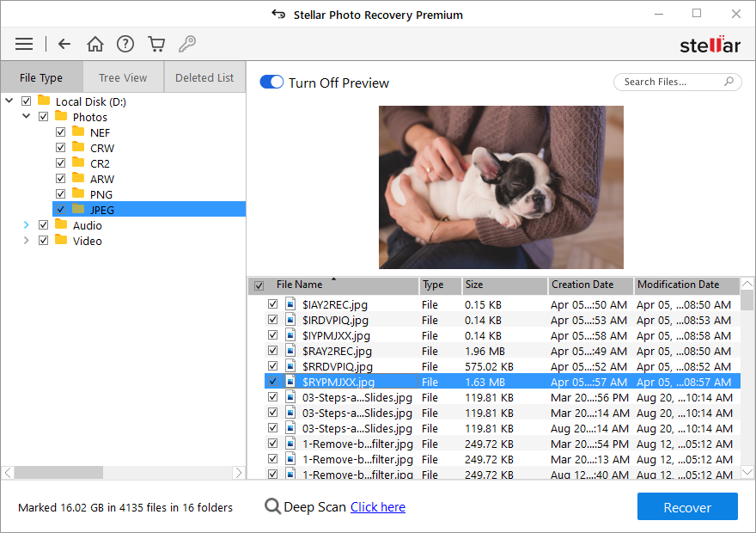Open the hamburger menu

pos(24,44)
